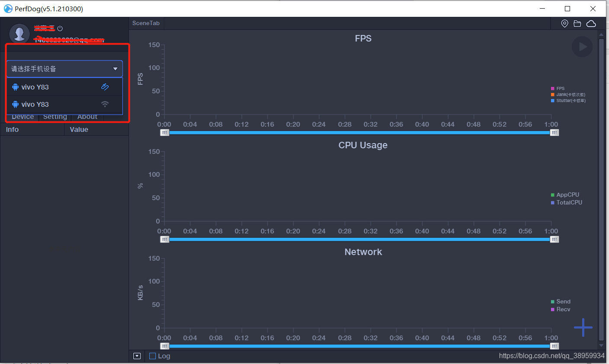Viewport: 609px width, 364px height.
Task: Click the Android icon of WiFi vivo Y83
Action: 16,104
